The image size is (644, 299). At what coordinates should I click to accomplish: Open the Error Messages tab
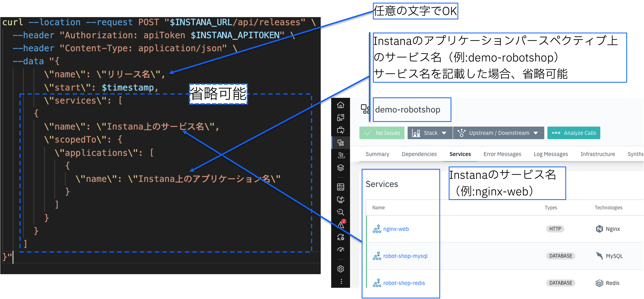(x=502, y=154)
